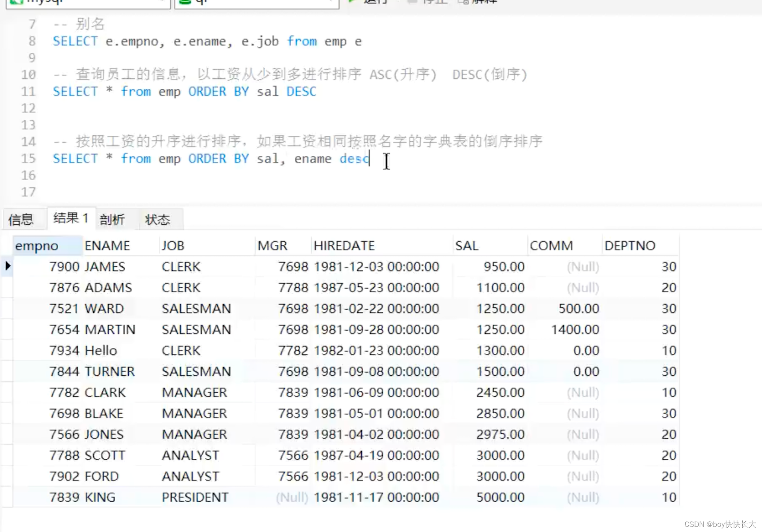
Task: Switch to the 状态 tab
Action: 159,219
